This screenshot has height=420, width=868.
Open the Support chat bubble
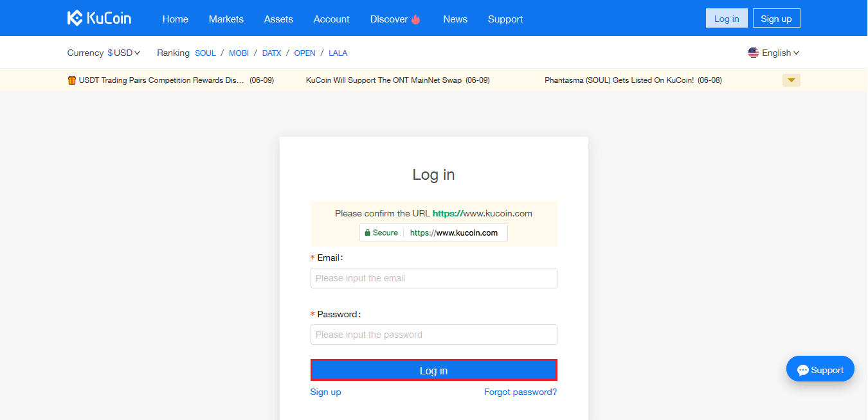(820, 369)
